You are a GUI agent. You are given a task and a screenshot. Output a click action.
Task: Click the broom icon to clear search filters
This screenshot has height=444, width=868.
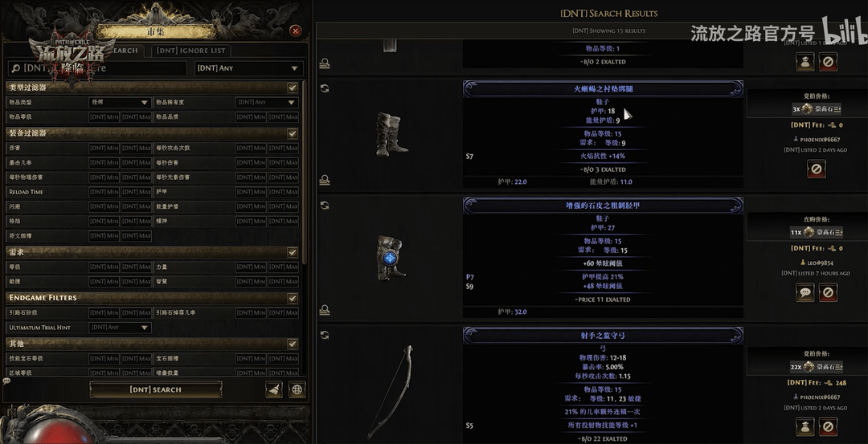click(273, 389)
